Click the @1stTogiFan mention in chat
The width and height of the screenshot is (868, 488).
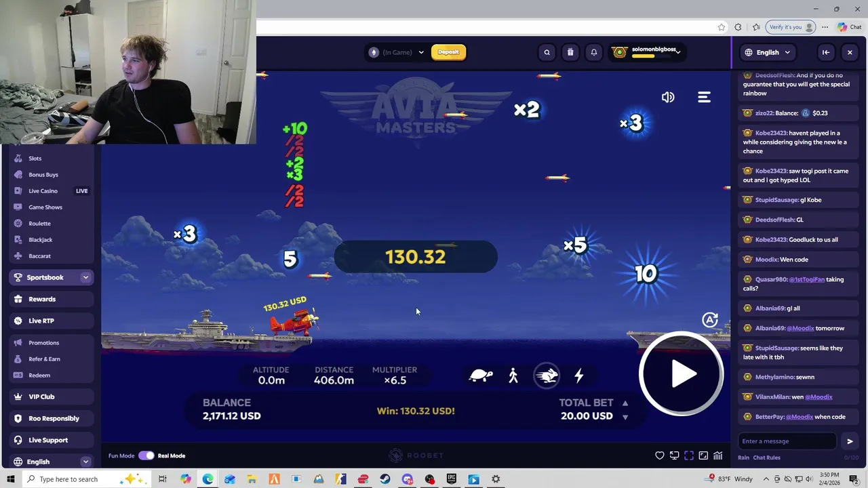coord(806,280)
